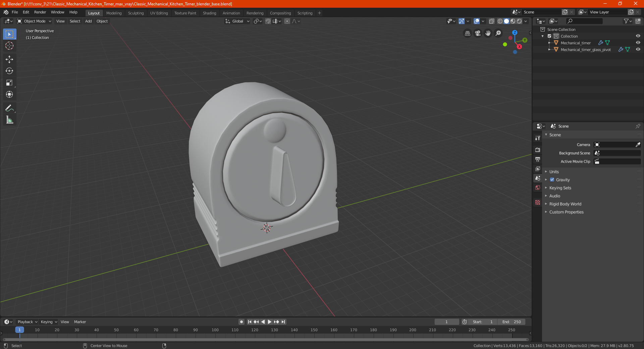Select the Annotate tool

9,108
